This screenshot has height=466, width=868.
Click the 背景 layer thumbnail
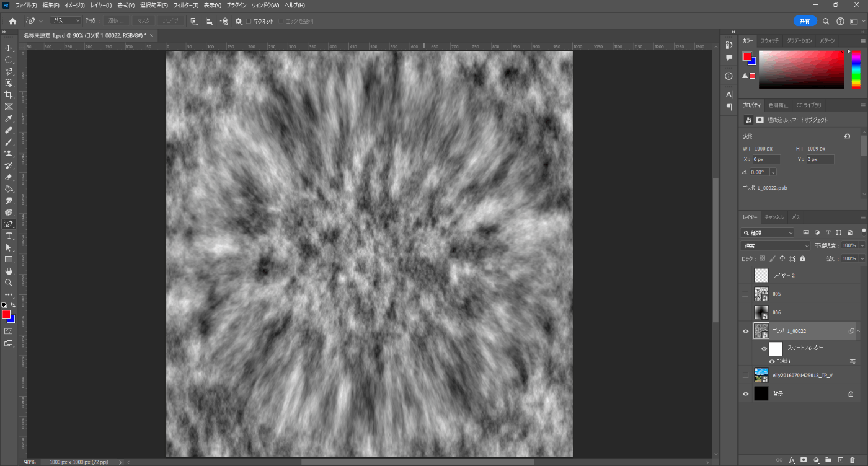click(761, 393)
